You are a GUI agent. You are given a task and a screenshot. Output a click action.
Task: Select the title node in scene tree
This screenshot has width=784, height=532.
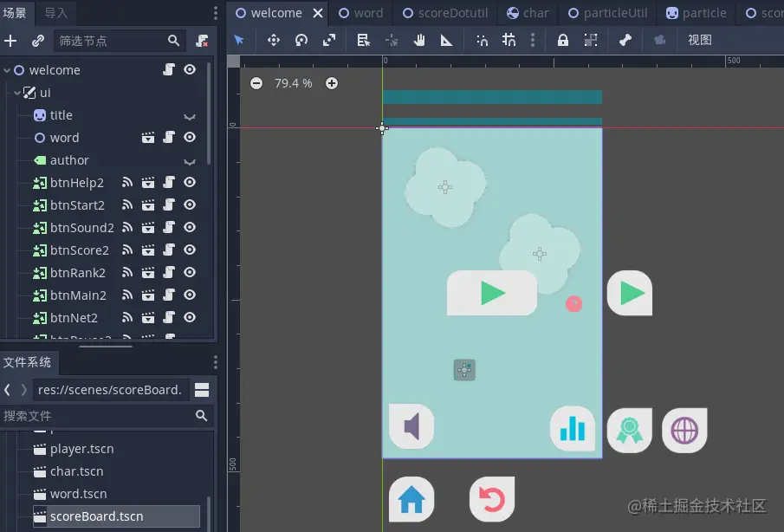[61, 115]
